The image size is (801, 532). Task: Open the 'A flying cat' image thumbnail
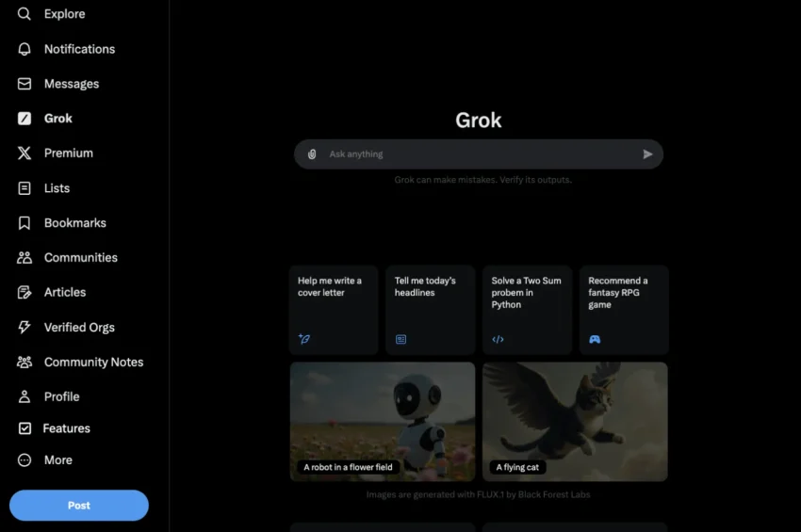pos(575,421)
